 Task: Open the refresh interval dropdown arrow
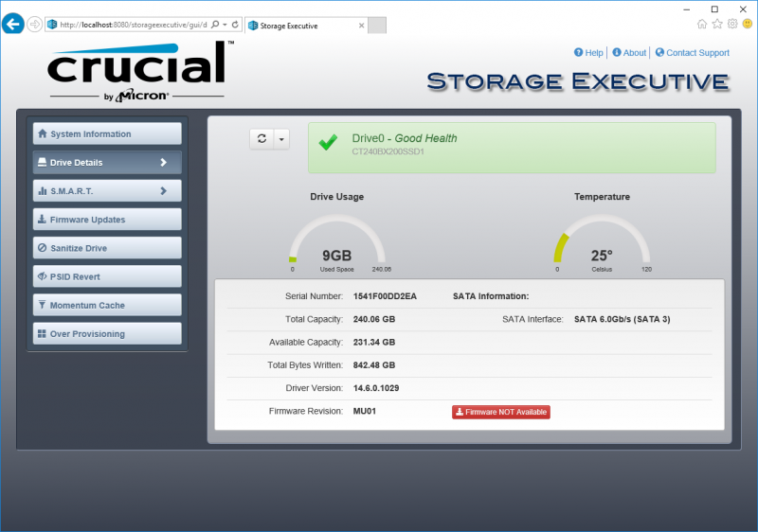pos(281,139)
